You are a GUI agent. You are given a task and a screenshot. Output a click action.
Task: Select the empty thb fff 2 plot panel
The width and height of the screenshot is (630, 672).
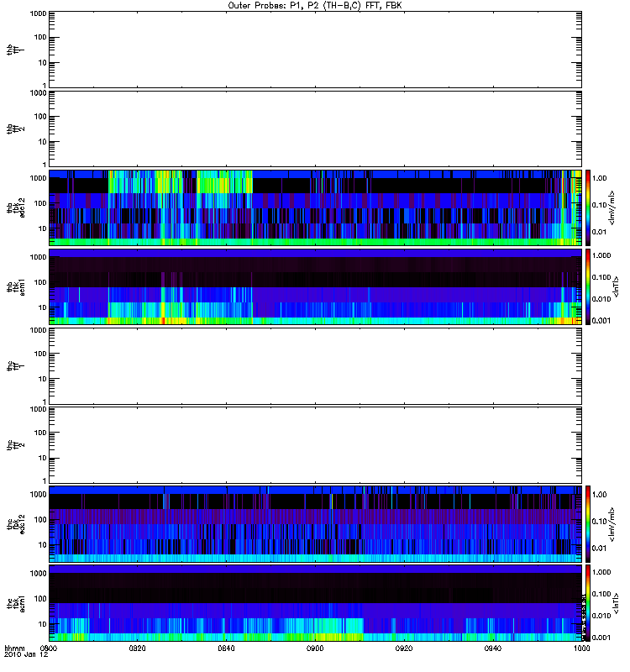[315, 129]
